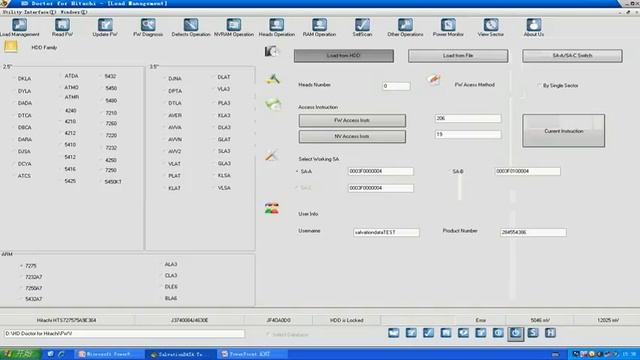Select the SA-C working area radio button

(x=297, y=188)
